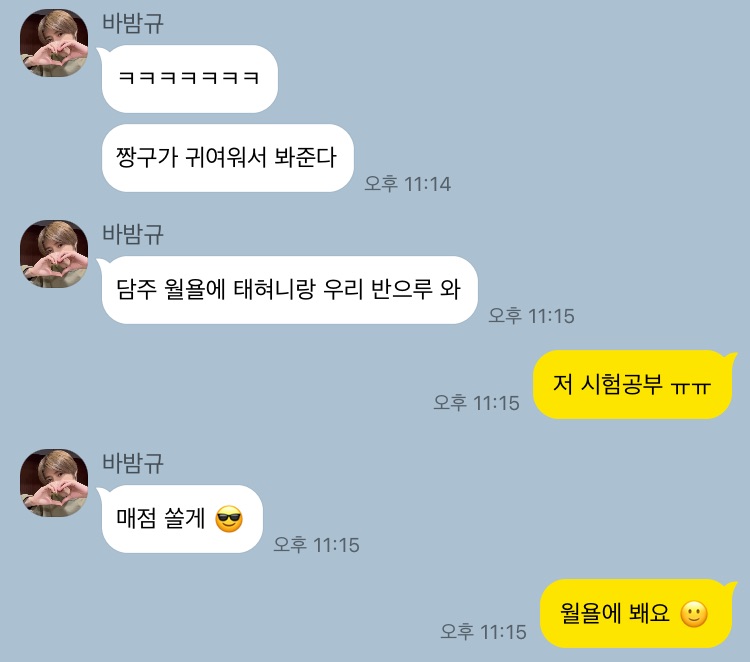The width and height of the screenshot is (750, 662).
Task: Open the bottom 바밤규 profile photo
Action: click(54, 483)
